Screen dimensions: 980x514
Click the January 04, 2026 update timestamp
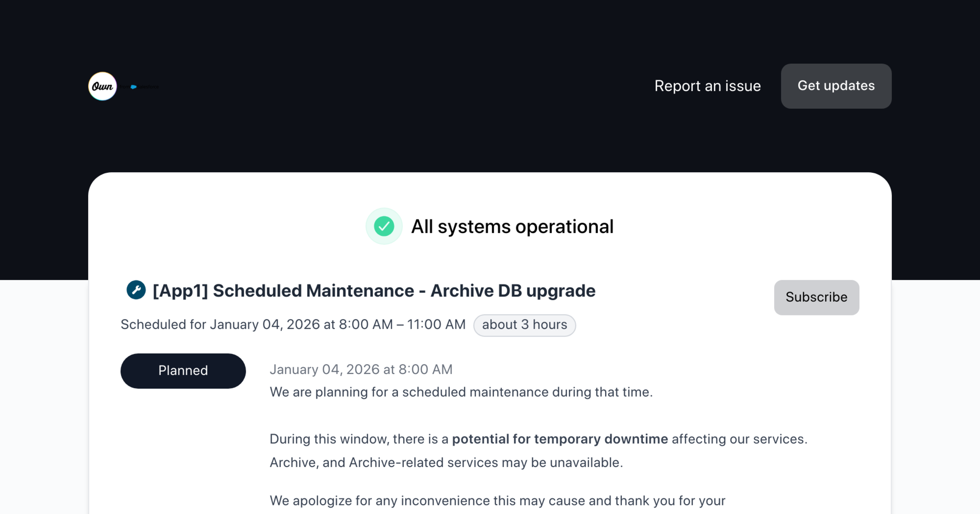(361, 369)
